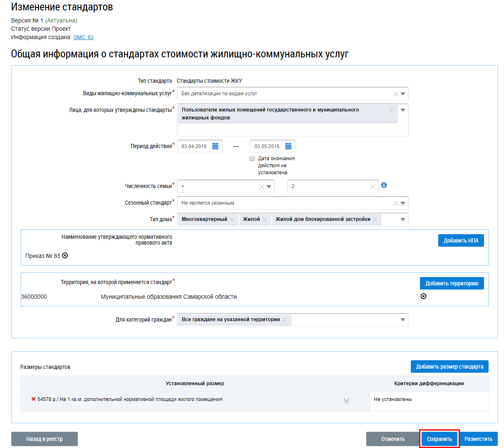Screen dimensions: 504x448
Task: Clear the family size value 2
Action: click(x=372, y=187)
